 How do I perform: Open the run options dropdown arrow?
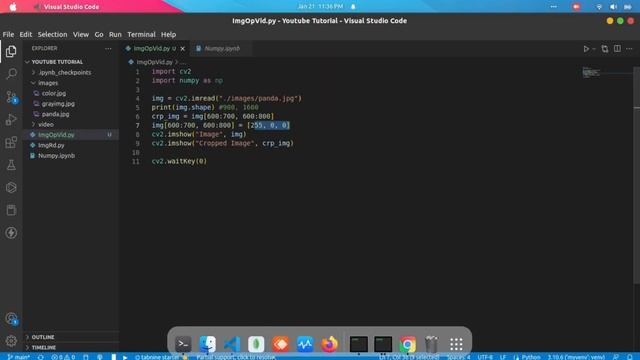click(594, 49)
